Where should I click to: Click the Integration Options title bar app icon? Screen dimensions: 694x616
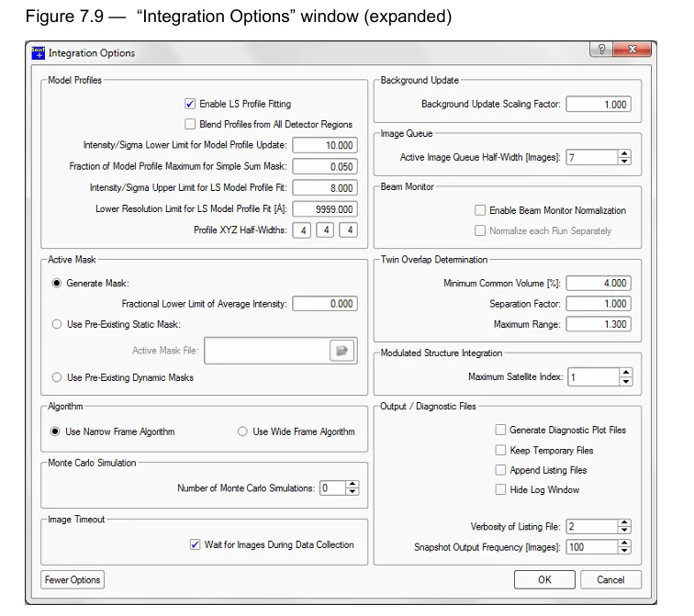point(38,52)
